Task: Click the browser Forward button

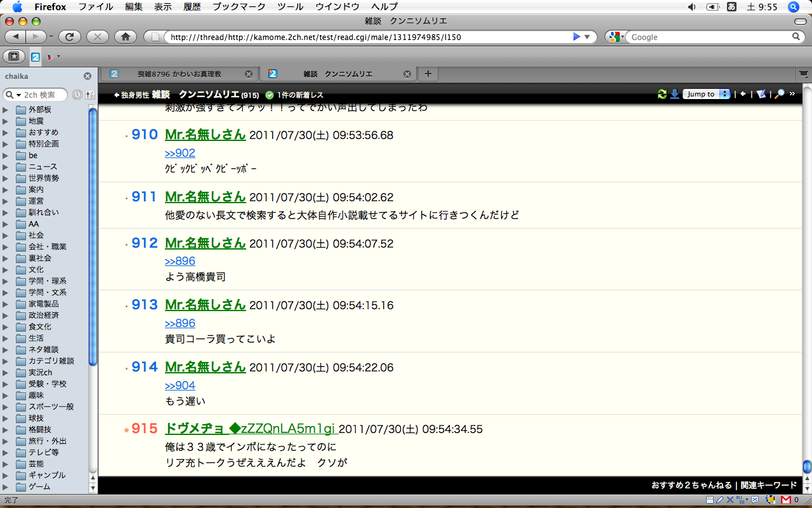Action: (36, 37)
